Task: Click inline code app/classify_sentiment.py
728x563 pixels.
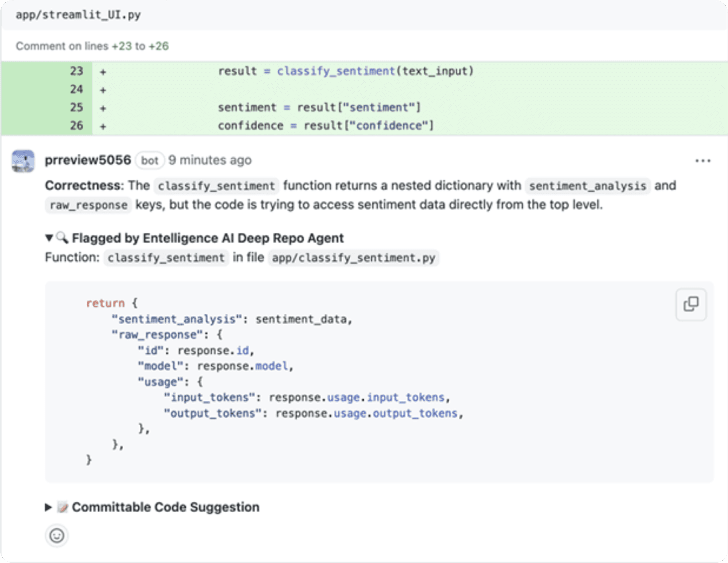Action: pyautogui.click(x=353, y=258)
